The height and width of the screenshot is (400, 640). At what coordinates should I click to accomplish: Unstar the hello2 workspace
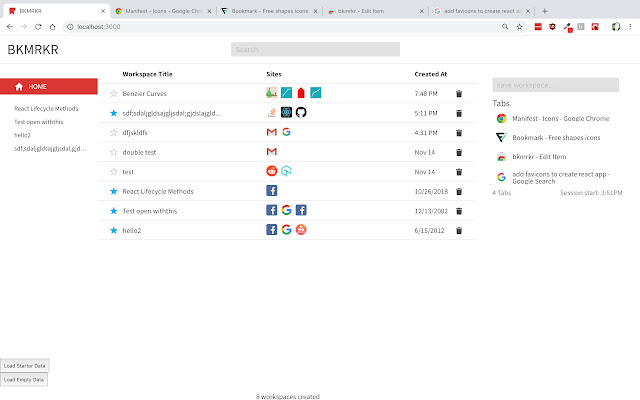pos(113,230)
